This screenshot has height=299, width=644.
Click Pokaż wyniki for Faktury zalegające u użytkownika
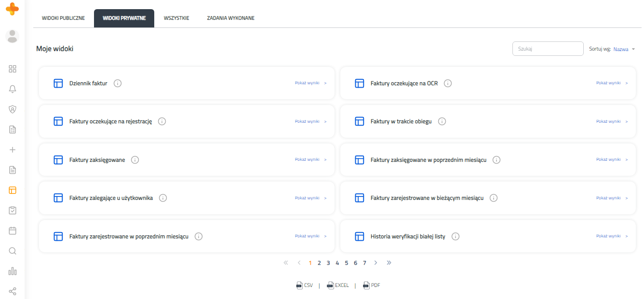click(x=311, y=198)
